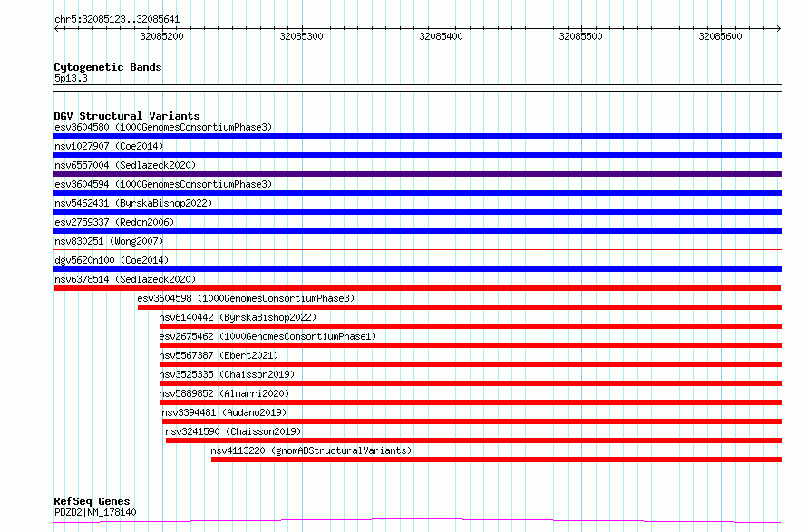Click the blue bar under nsv1027907
This screenshot has height=532, width=807.
click(x=417, y=155)
